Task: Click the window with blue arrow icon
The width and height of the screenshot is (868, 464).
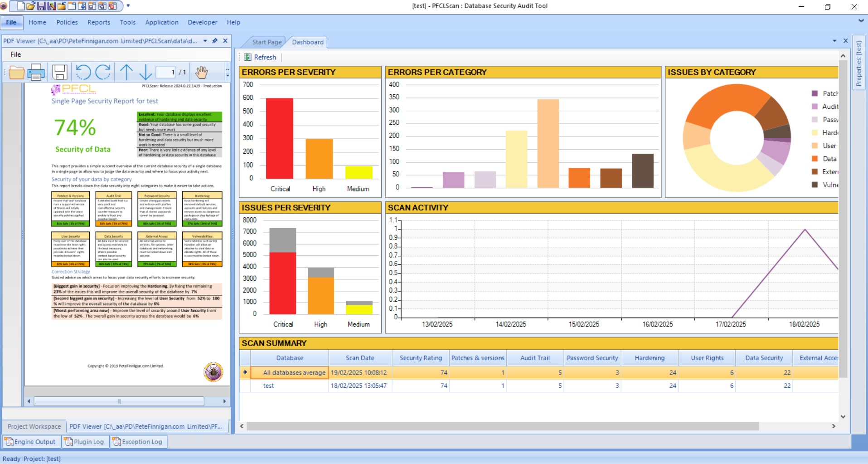Action: 82,6
